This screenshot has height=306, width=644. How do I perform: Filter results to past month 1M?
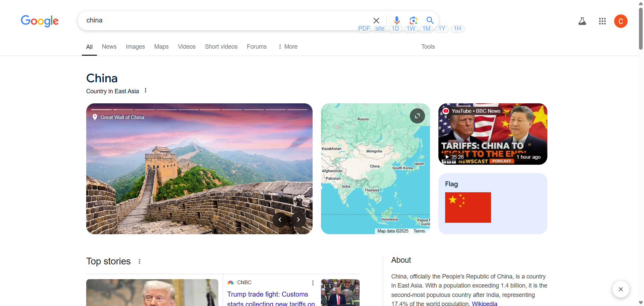[x=426, y=29]
